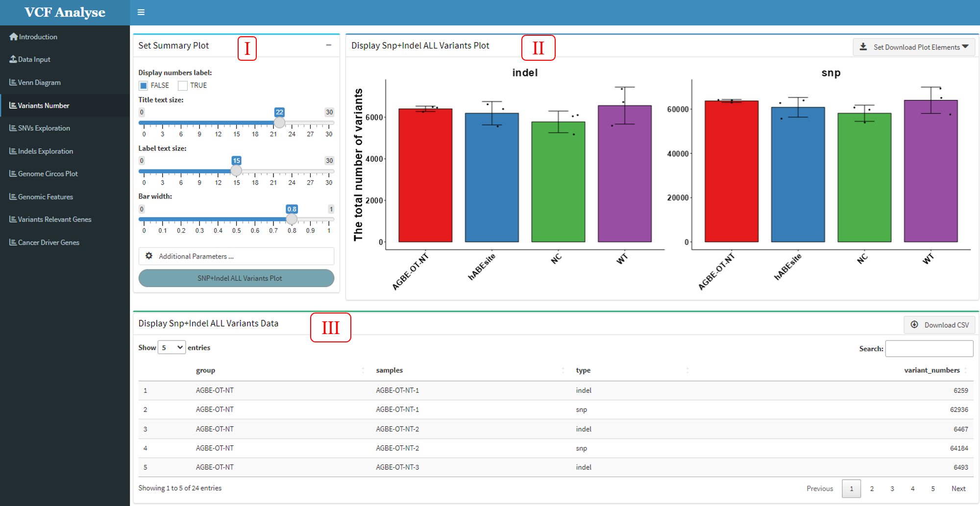Screen dimensions: 980x506
Task: Click the chart icon beside Variants Number
Action: click(x=13, y=105)
